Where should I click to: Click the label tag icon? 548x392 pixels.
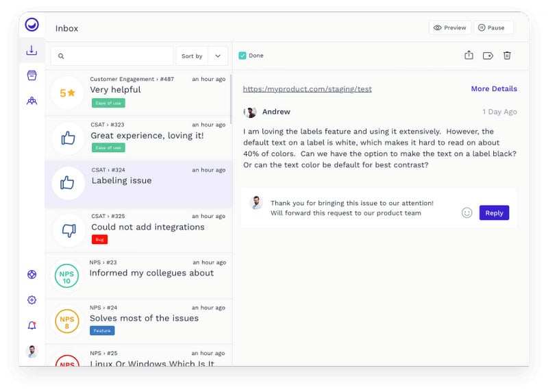coord(488,56)
